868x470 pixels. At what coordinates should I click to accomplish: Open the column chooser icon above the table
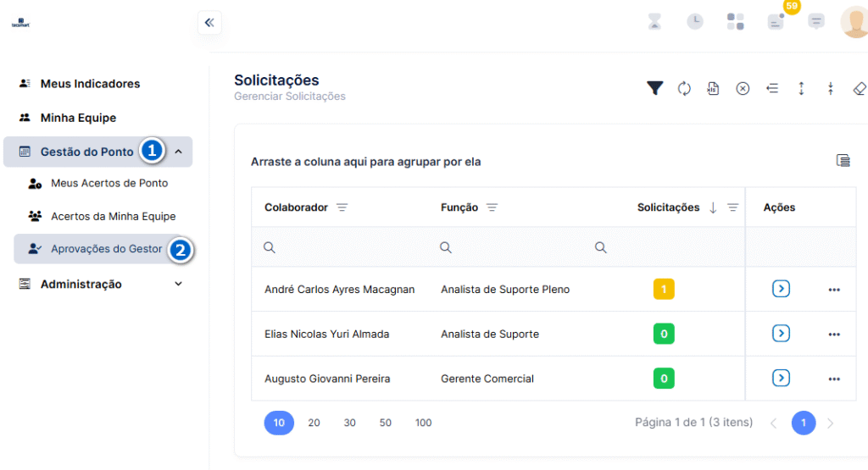pyautogui.click(x=843, y=160)
